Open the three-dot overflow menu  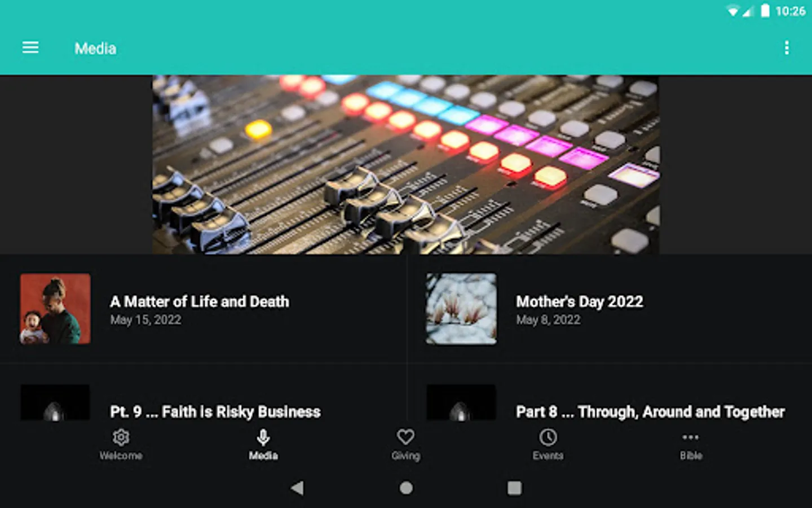(787, 48)
